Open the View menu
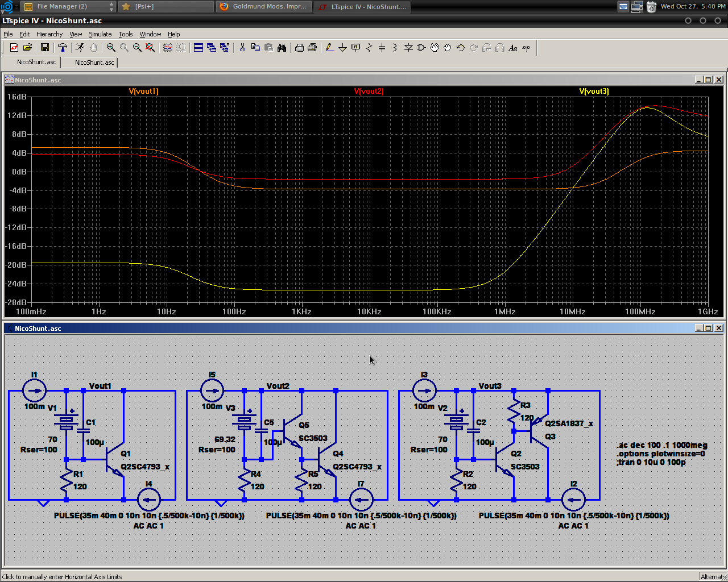Screen dimensions: 728x582 click(x=76, y=34)
